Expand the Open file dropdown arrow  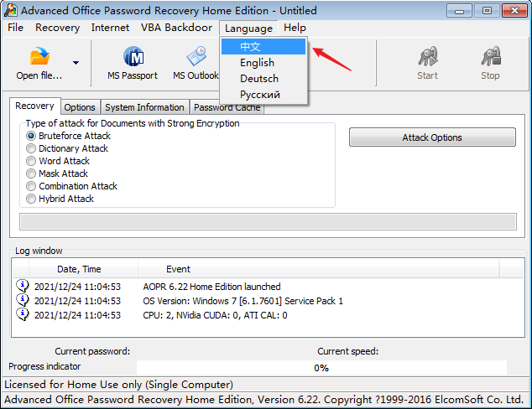76,63
